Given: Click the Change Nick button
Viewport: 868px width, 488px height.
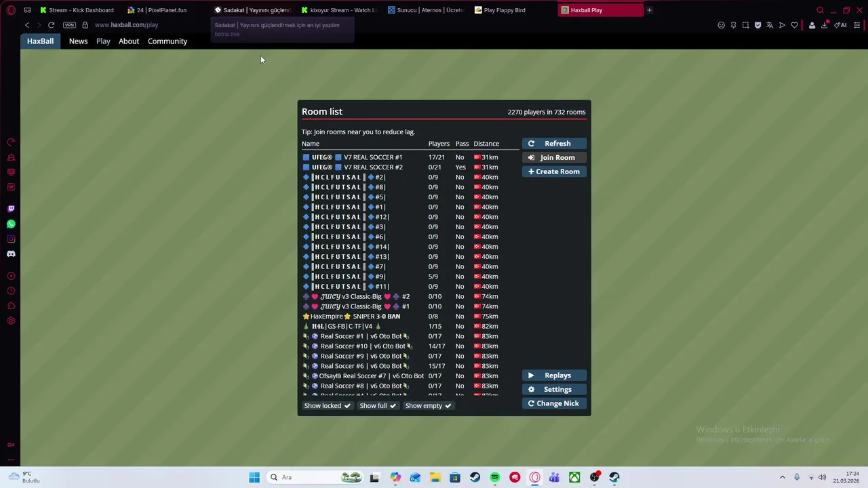Looking at the screenshot, I should click(554, 403).
